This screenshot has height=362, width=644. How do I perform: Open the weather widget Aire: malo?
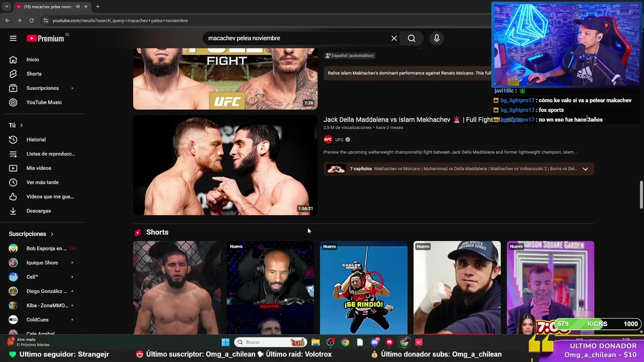point(28,342)
